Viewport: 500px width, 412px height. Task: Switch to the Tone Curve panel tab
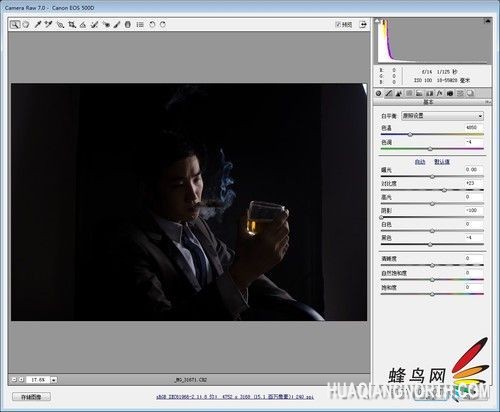[389, 93]
